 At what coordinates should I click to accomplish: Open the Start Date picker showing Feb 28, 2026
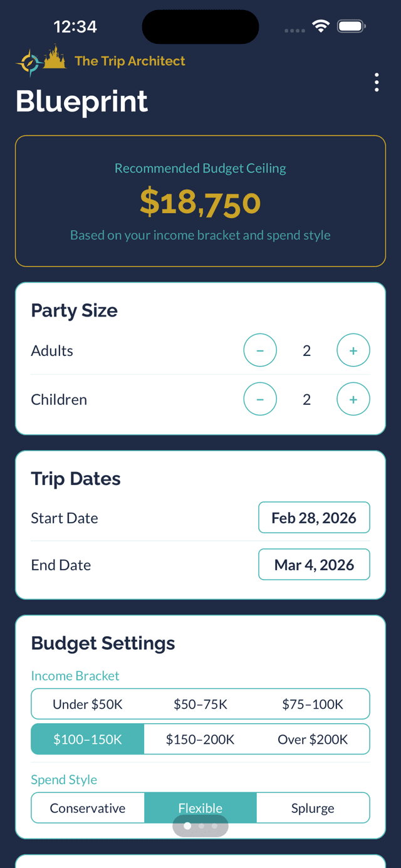click(314, 517)
